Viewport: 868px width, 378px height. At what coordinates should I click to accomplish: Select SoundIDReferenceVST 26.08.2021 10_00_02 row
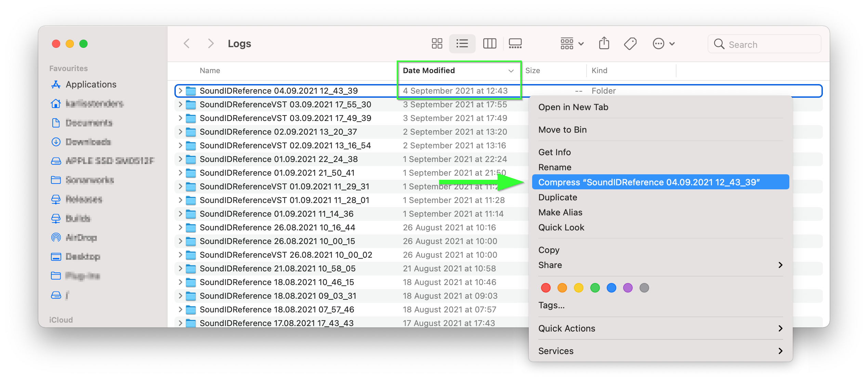[351, 255]
